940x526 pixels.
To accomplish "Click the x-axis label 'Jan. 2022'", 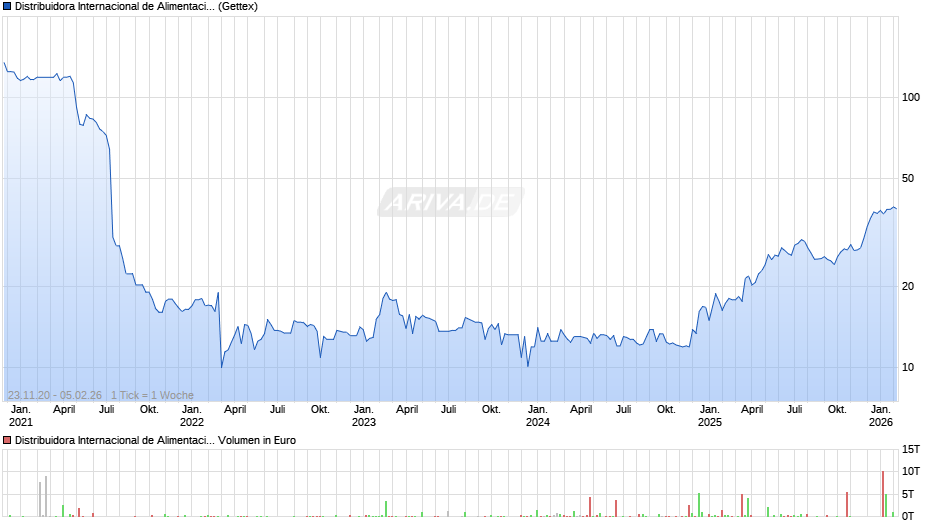I will (x=192, y=416).
